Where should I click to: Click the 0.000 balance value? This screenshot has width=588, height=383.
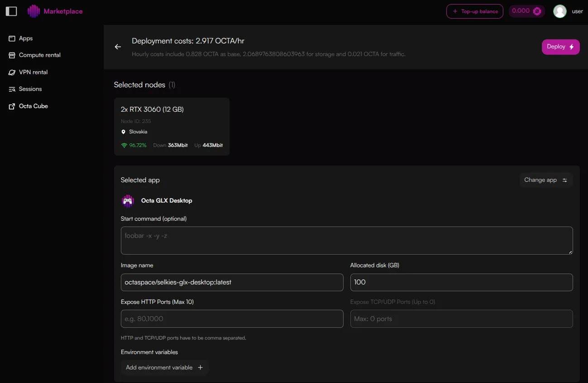coord(521,11)
